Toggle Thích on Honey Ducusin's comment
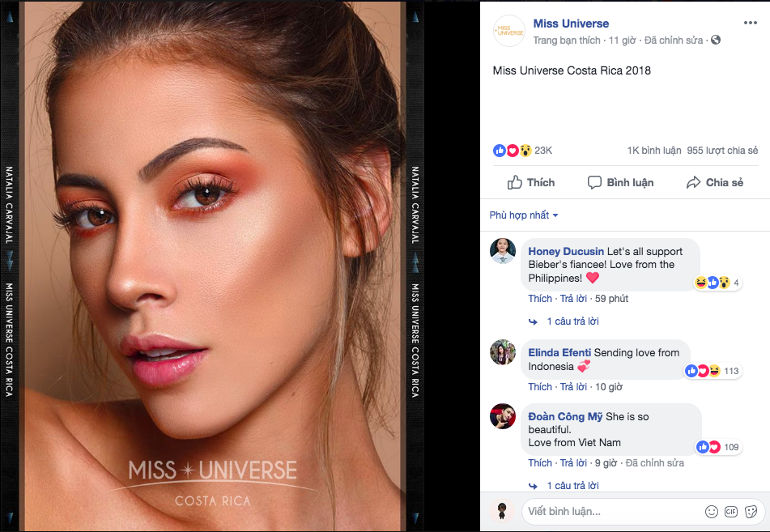 (540, 299)
